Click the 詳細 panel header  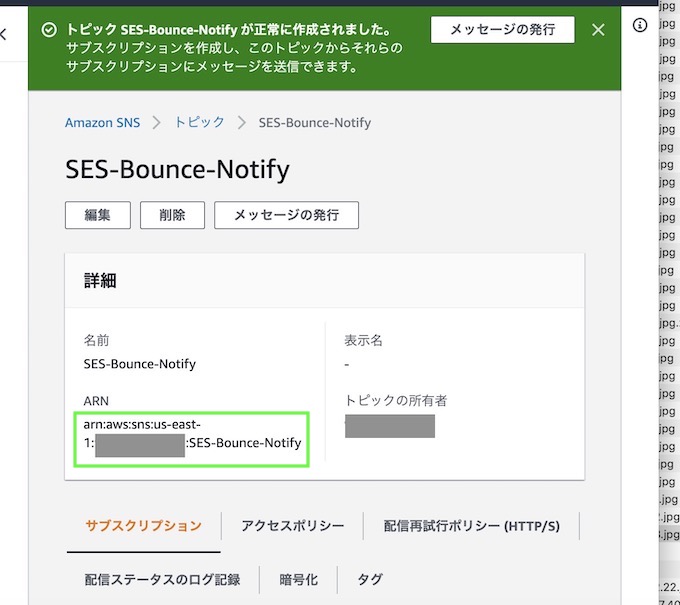point(324,281)
